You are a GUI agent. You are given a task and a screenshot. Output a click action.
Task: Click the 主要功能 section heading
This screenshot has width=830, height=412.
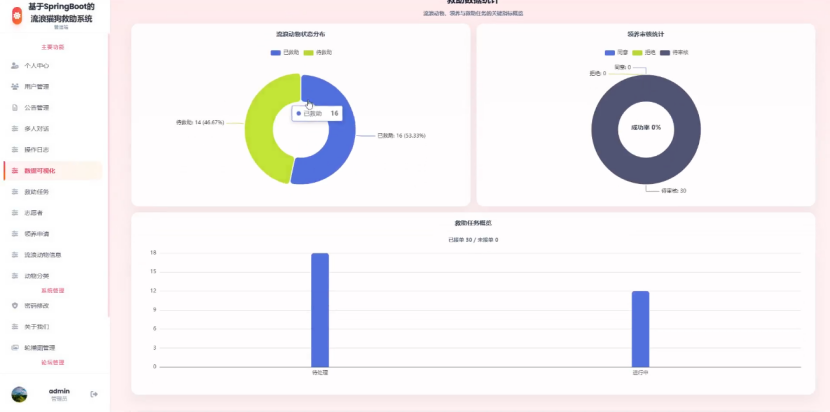click(53, 47)
